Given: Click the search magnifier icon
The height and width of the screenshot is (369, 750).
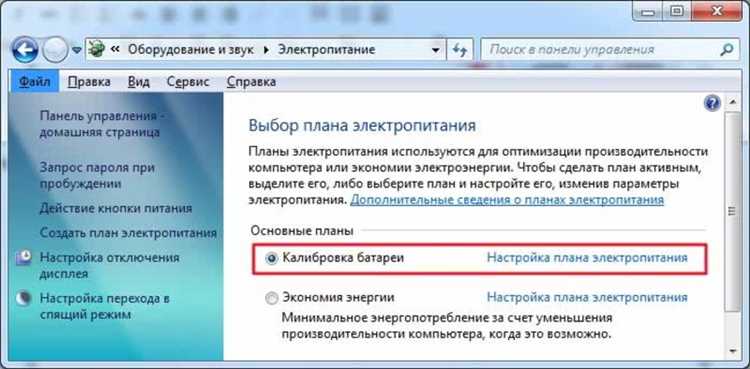Looking at the screenshot, I should (726, 49).
